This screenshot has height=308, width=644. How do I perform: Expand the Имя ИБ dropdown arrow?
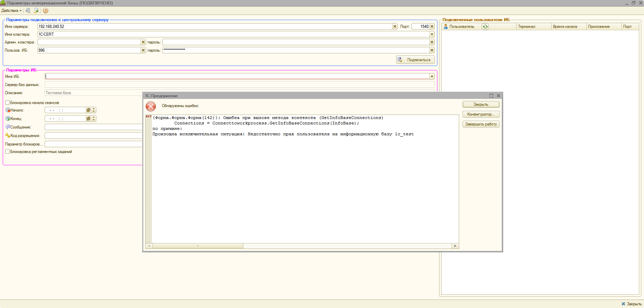[432, 76]
